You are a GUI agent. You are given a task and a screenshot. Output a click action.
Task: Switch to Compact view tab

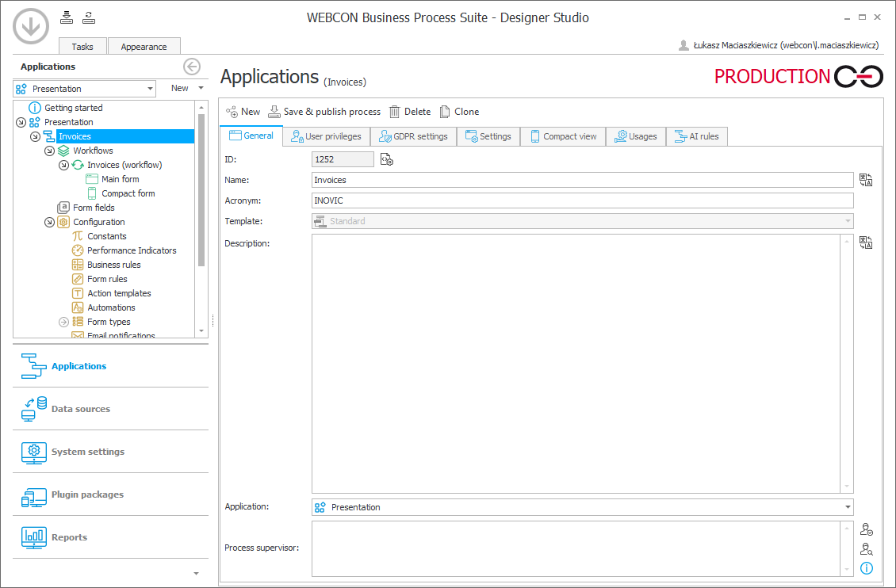(564, 136)
